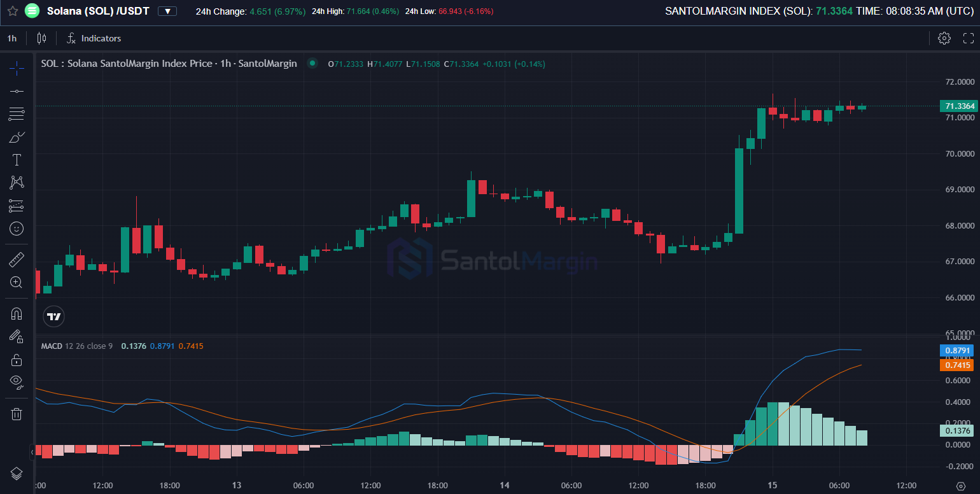Screen dimensions: 980x494
Task: Select the trend line drawing tool
Action: [17, 91]
